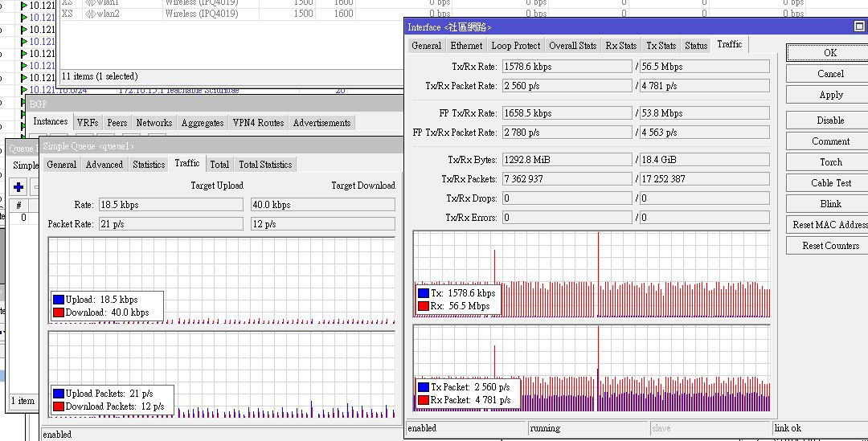The width and height of the screenshot is (868, 441).
Task: Click the Interface Tx/Rx packet graph
Action: 592,368
